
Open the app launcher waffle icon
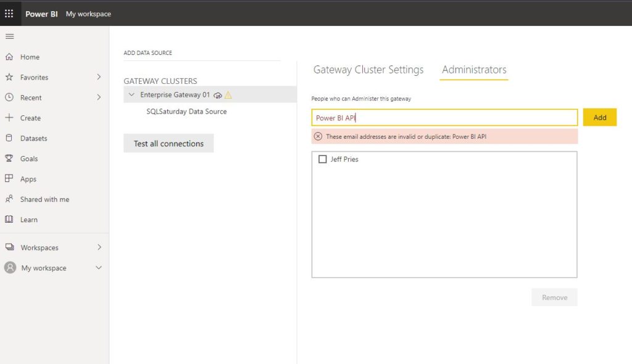(9, 14)
